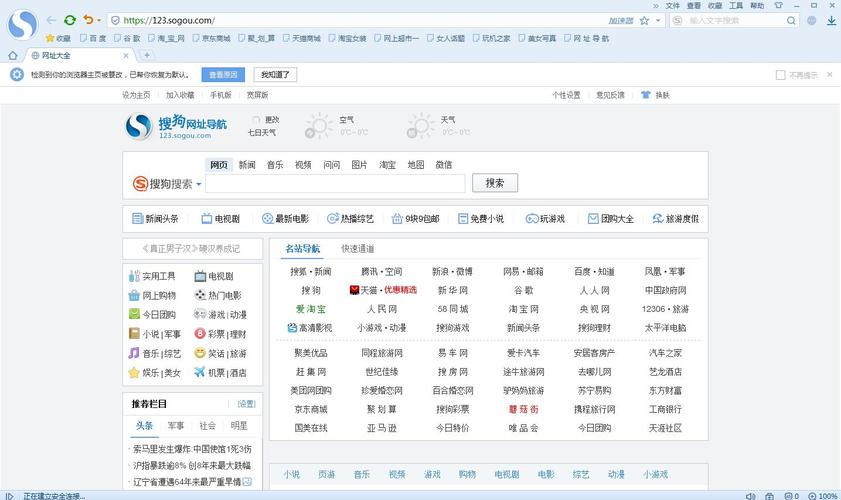Open 旅游度假 link
Image resolution: width=841 pixels, height=500 pixels.
pyautogui.click(x=676, y=219)
